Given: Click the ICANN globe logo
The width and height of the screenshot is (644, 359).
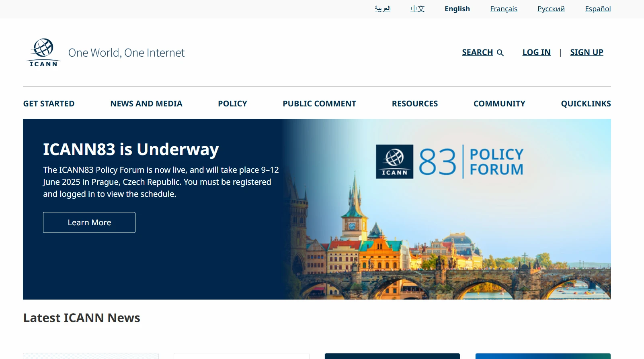Looking at the screenshot, I should [x=43, y=53].
